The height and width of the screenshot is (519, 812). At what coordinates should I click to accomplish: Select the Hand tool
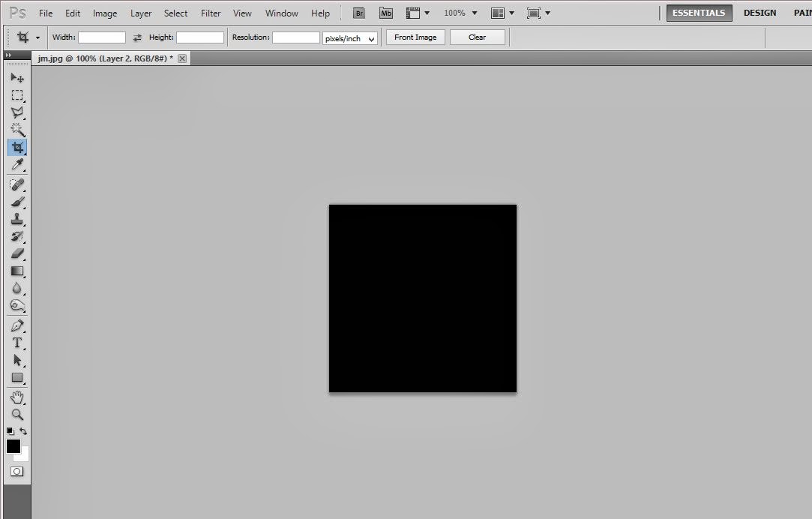coord(17,397)
